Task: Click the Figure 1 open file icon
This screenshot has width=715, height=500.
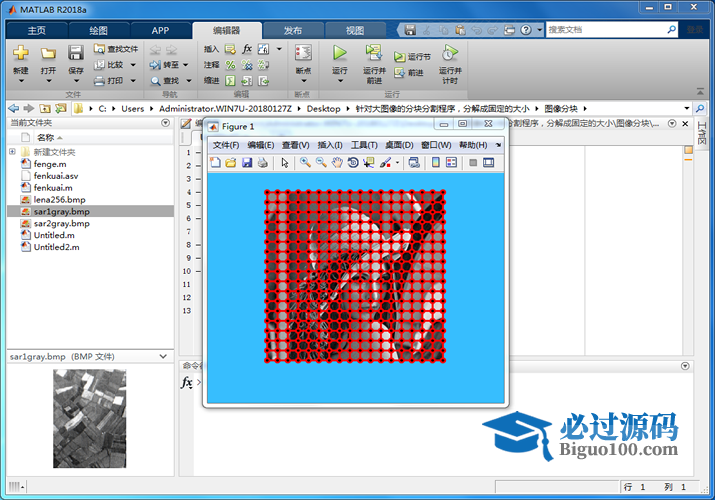Action: [x=231, y=163]
